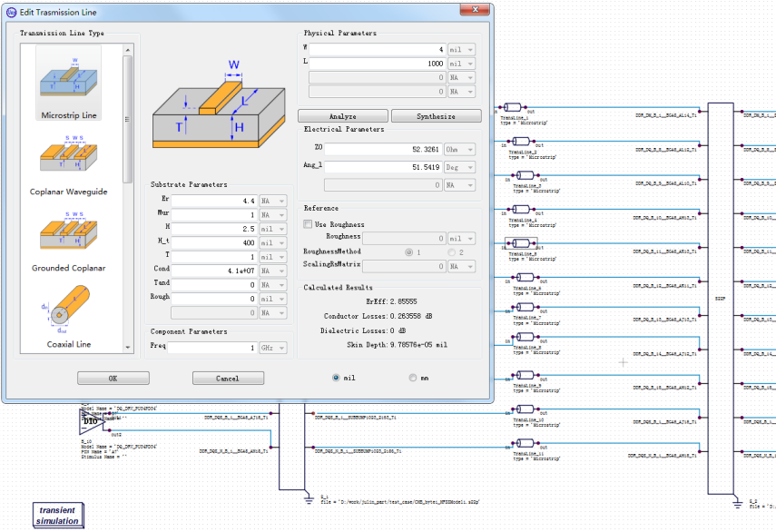Click the L length input field
The height and width of the screenshot is (532, 776).
[378, 64]
